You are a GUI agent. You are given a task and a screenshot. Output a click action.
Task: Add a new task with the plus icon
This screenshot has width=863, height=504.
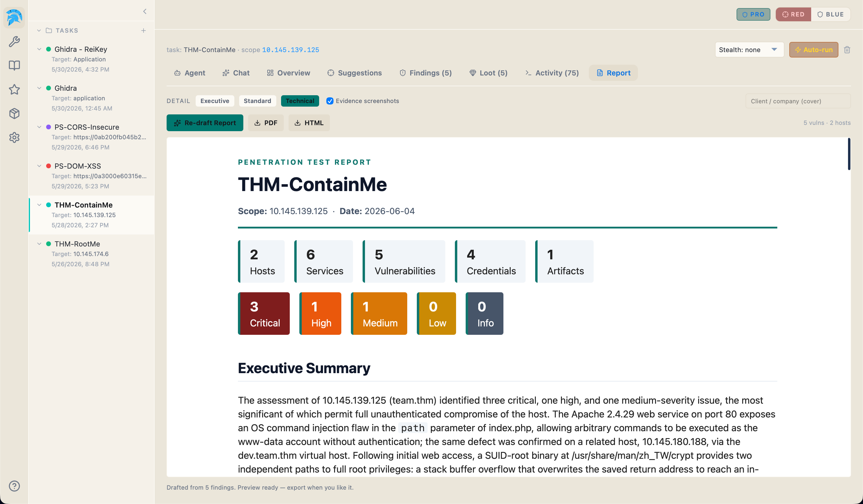[144, 31]
